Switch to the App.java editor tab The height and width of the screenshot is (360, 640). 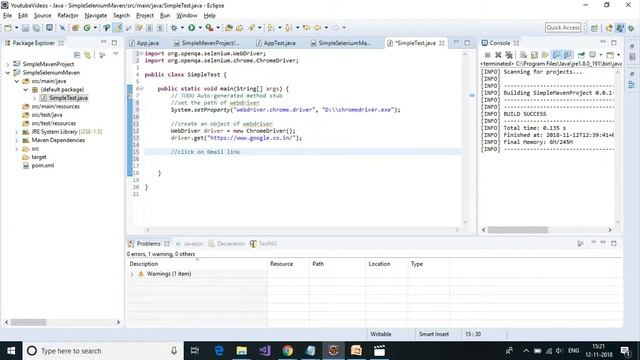pyautogui.click(x=144, y=43)
